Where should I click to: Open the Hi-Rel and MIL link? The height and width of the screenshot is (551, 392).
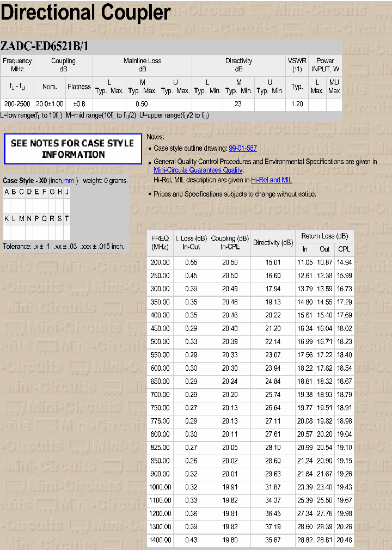(x=272, y=180)
